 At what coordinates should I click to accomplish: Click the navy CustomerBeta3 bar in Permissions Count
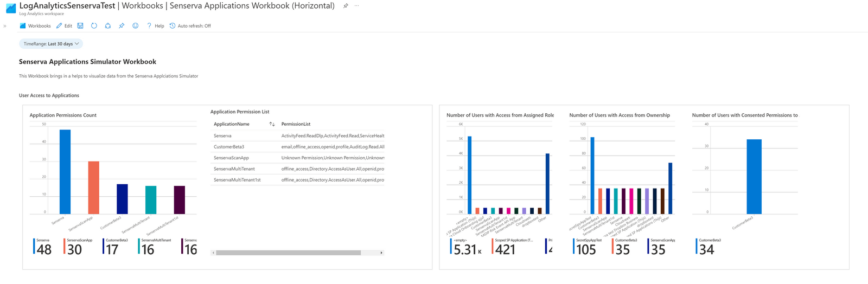[x=123, y=199]
